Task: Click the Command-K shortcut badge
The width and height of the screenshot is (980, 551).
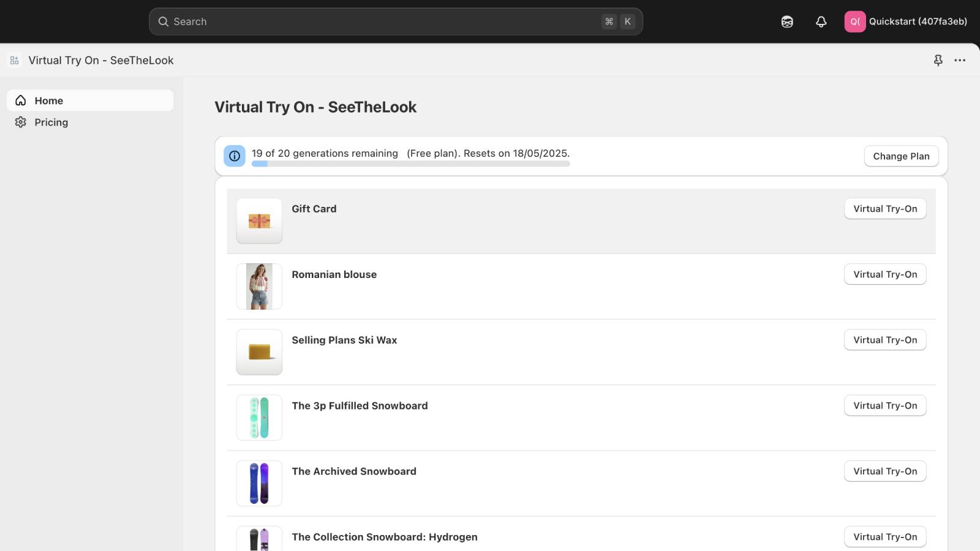Action: (x=618, y=21)
